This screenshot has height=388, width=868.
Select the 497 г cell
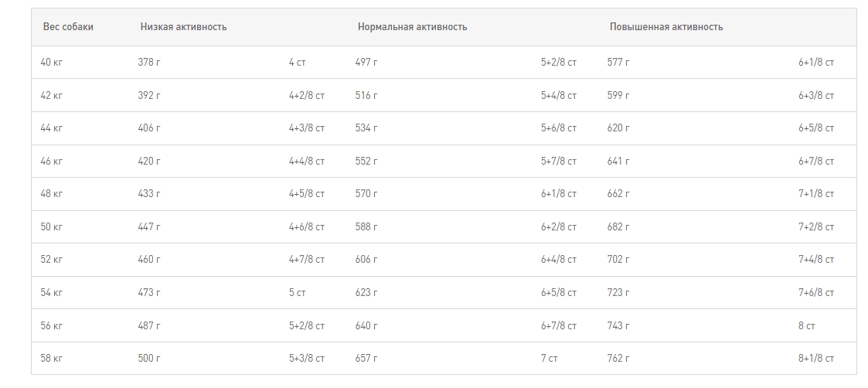366,63
